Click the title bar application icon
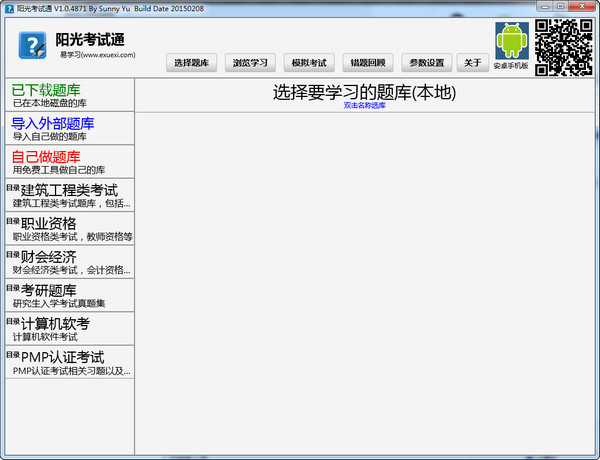Image resolution: width=600 pixels, height=460 pixels. [x=8, y=7]
